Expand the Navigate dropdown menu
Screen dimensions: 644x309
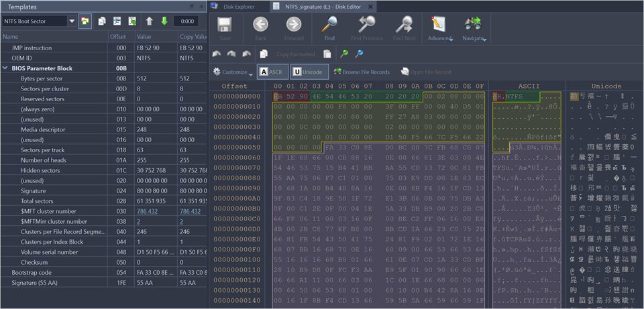pos(475,29)
